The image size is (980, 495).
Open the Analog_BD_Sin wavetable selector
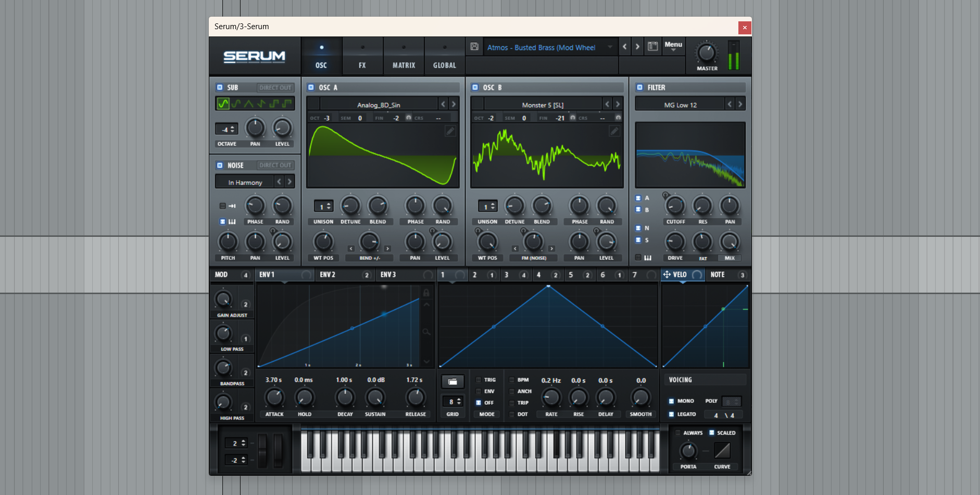coord(379,105)
